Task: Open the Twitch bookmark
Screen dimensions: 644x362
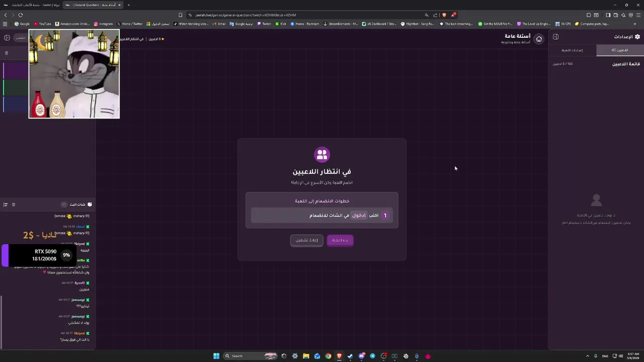Action: 264,24
